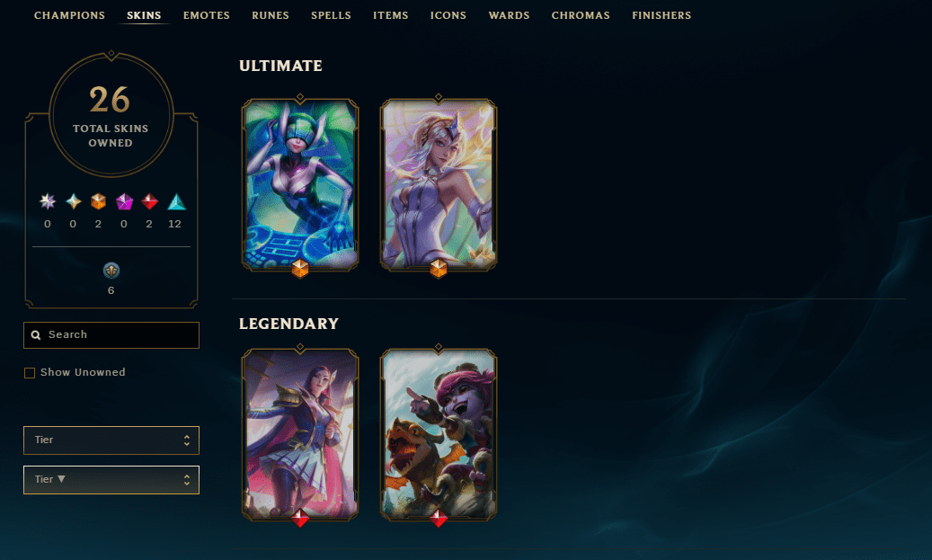Click the Search input field

pyautogui.click(x=111, y=335)
